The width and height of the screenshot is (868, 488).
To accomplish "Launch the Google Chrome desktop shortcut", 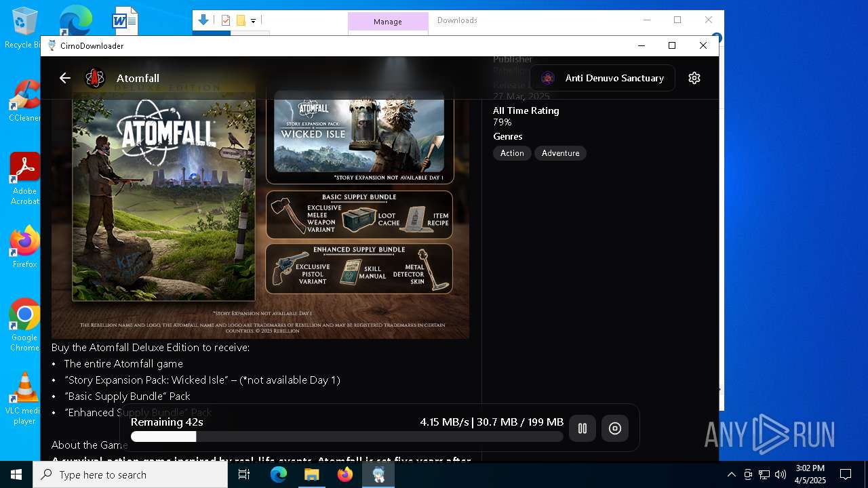I will [24, 325].
